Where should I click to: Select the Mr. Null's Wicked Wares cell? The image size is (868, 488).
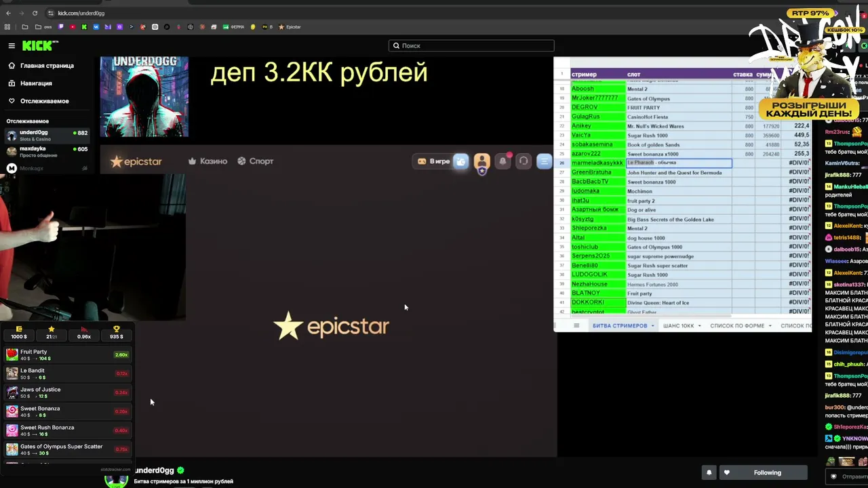click(x=679, y=126)
